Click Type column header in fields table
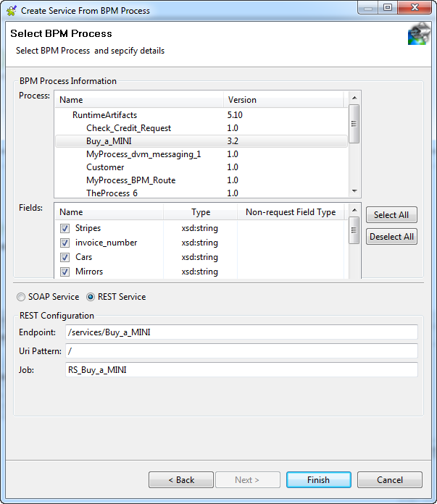Image resolution: width=437 pixels, height=504 pixels. pyautogui.click(x=201, y=212)
